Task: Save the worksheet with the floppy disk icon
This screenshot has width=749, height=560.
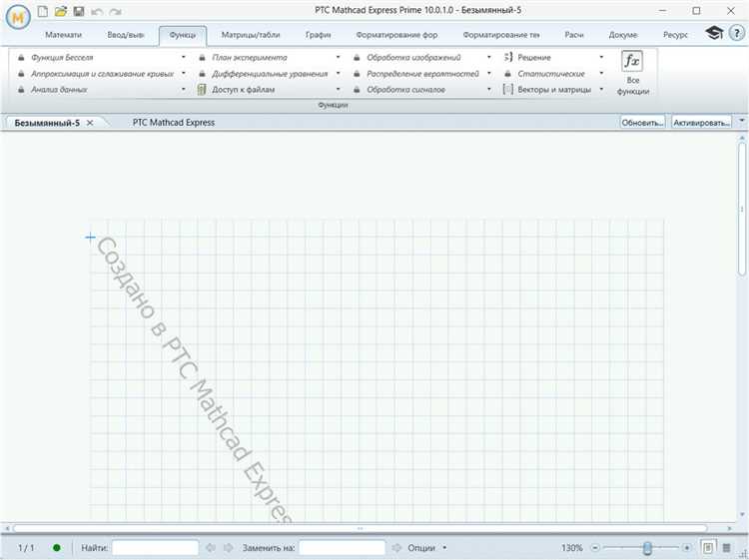Action: [x=79, y=11]
